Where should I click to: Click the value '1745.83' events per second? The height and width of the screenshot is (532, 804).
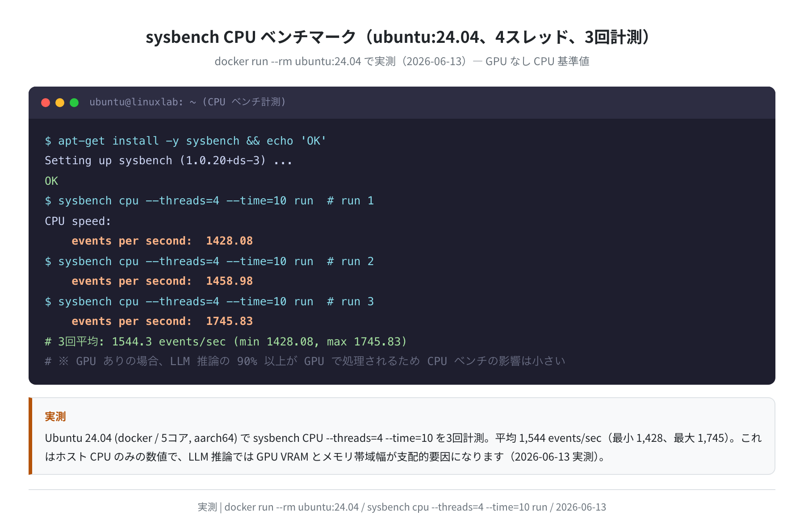coord(229,321)
